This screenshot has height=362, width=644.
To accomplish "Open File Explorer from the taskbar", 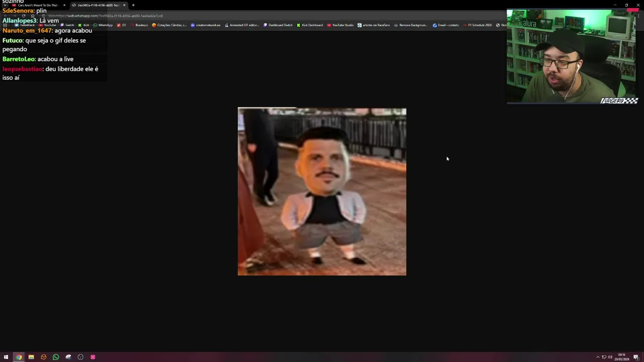I will (x=31, y=357).
